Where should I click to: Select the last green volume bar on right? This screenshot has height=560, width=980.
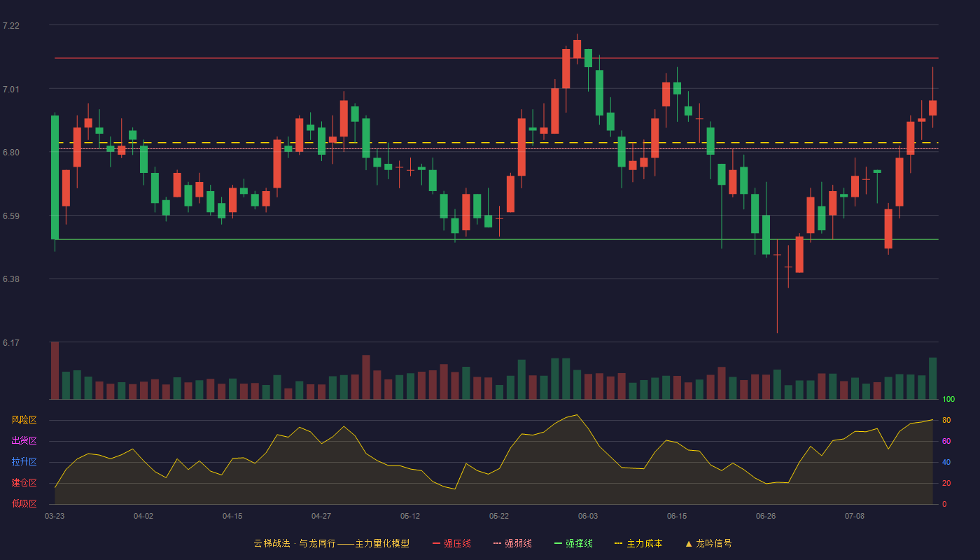coord(932,378)
